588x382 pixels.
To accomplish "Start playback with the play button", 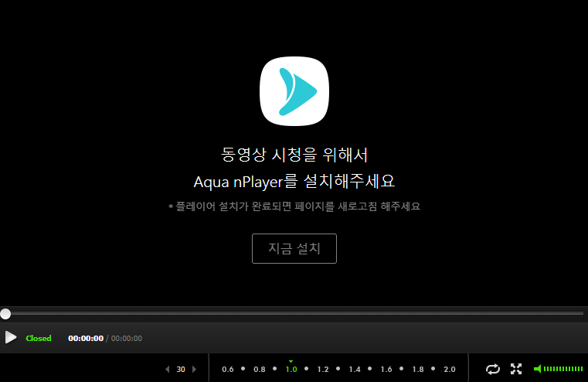I will click(11, 338).
